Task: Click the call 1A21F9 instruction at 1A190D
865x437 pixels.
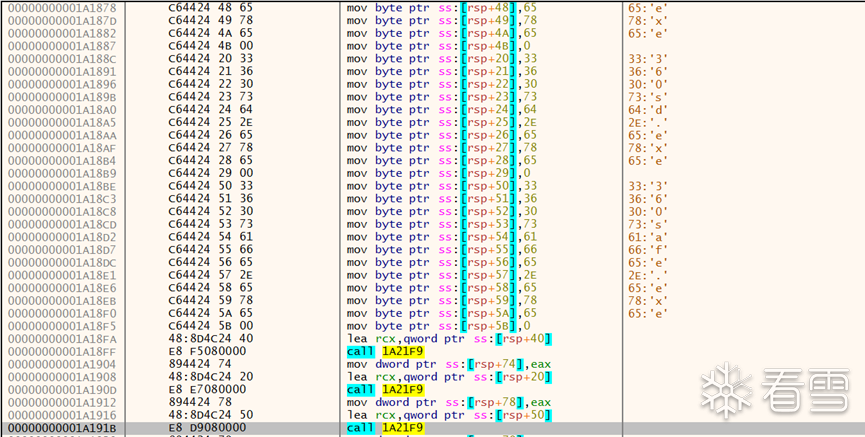Action: pos(386,390)
